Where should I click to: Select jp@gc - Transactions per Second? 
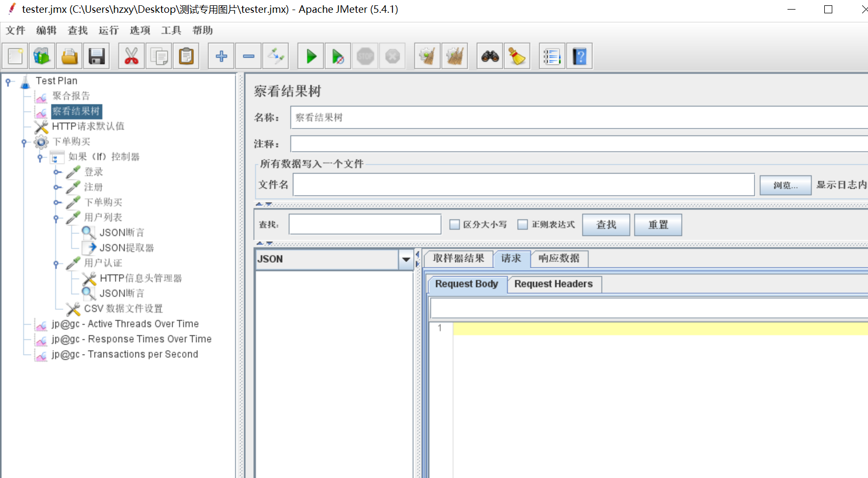pyautogui.click(x=125, y=354)
